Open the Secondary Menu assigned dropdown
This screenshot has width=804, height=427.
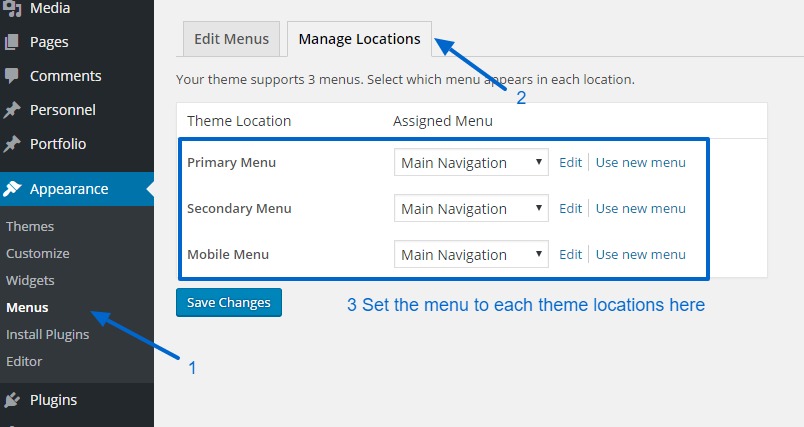(x=471, y=209)
